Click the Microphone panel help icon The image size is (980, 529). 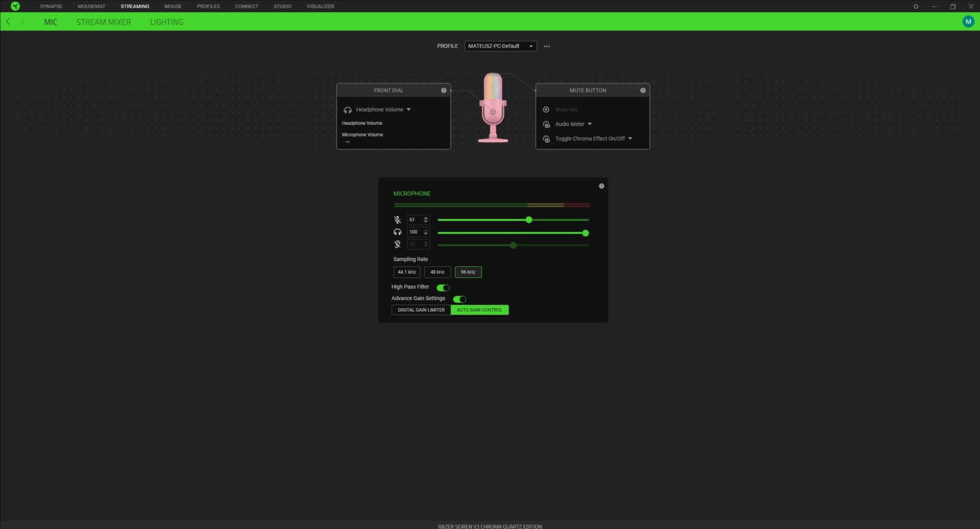coord(601,186)
